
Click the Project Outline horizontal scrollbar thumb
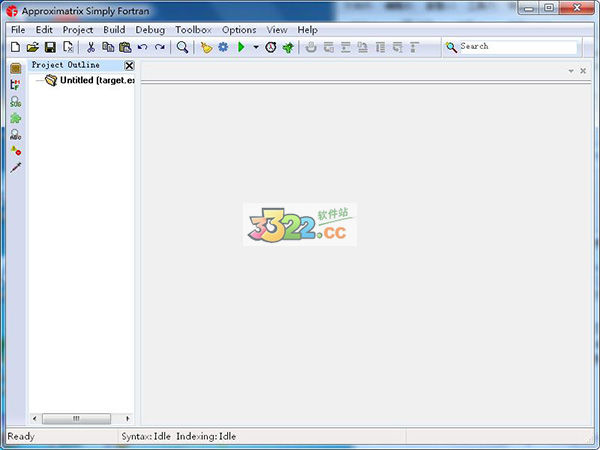click(x=77, y=419)
